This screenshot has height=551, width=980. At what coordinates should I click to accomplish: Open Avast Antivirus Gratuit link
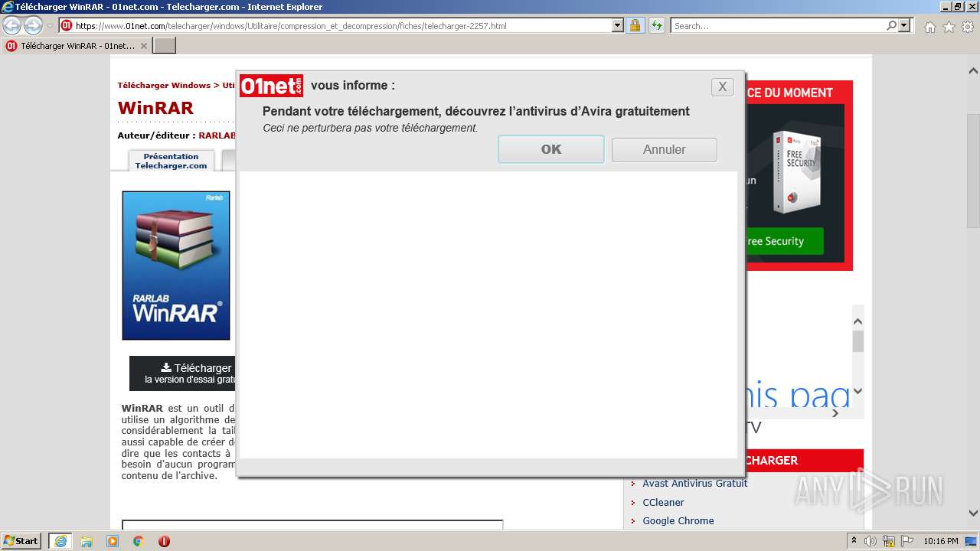click(x=694, y=483)
